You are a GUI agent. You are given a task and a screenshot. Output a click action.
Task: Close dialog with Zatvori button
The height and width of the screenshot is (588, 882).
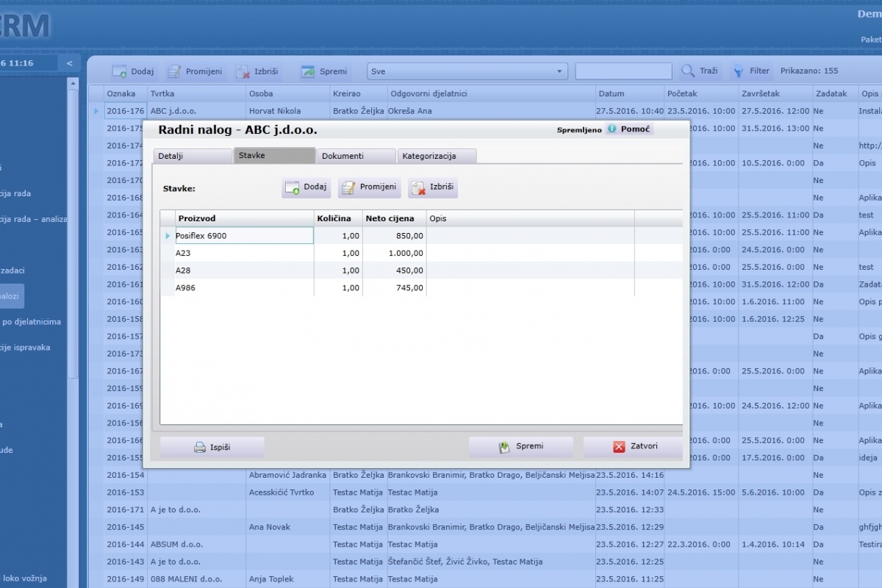635,446
